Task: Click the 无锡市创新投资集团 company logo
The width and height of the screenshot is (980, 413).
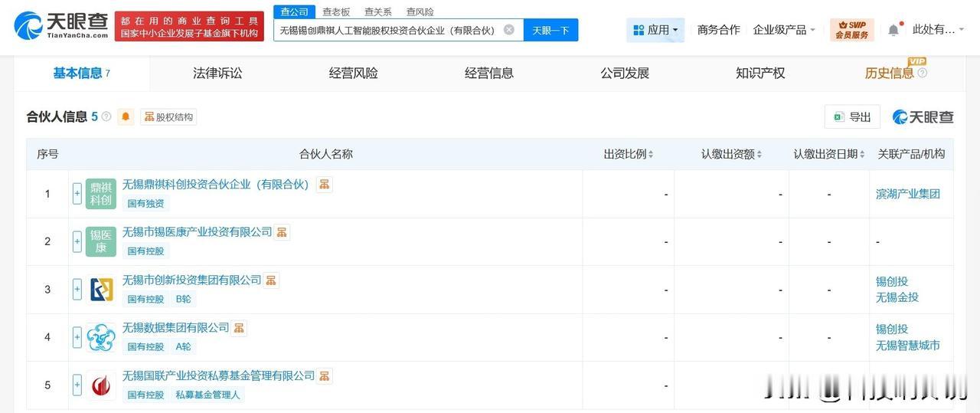Action: point(101,290)
